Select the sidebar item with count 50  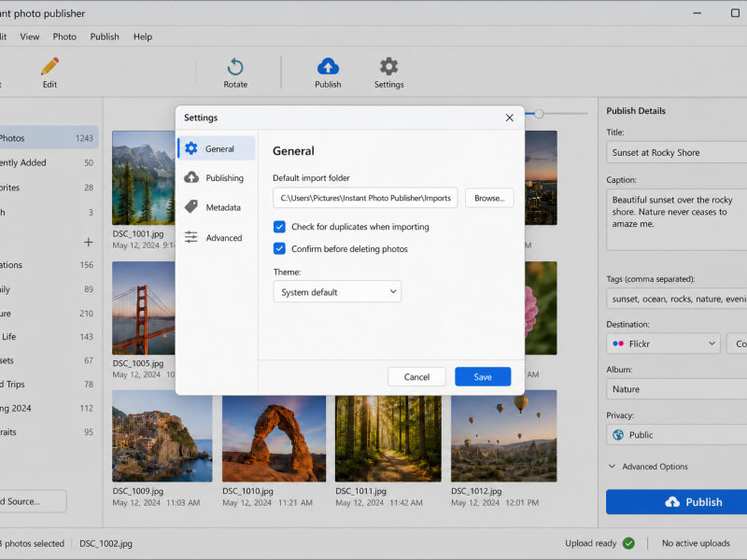coord(48,162)
